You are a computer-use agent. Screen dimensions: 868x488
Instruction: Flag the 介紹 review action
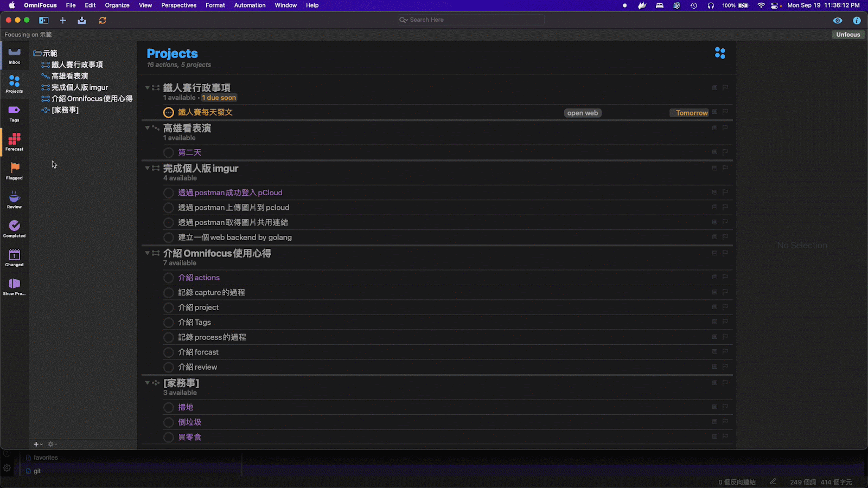[725, 367]
